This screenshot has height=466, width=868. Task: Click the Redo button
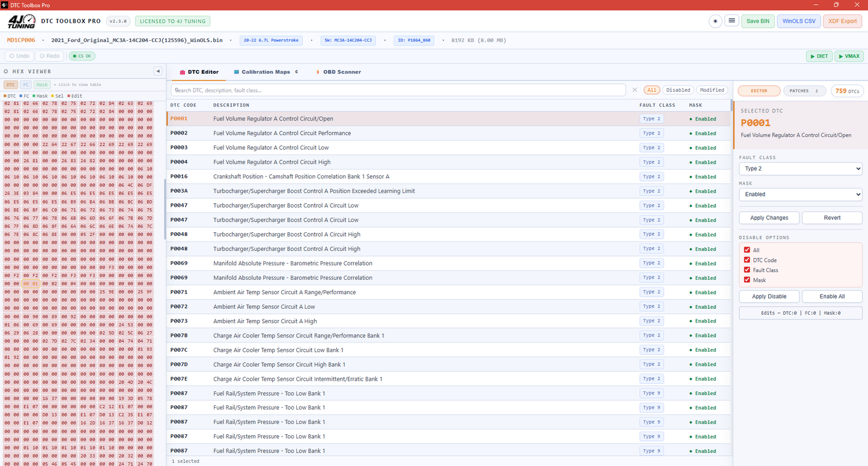pyautogui.click(x=49, y=56)
